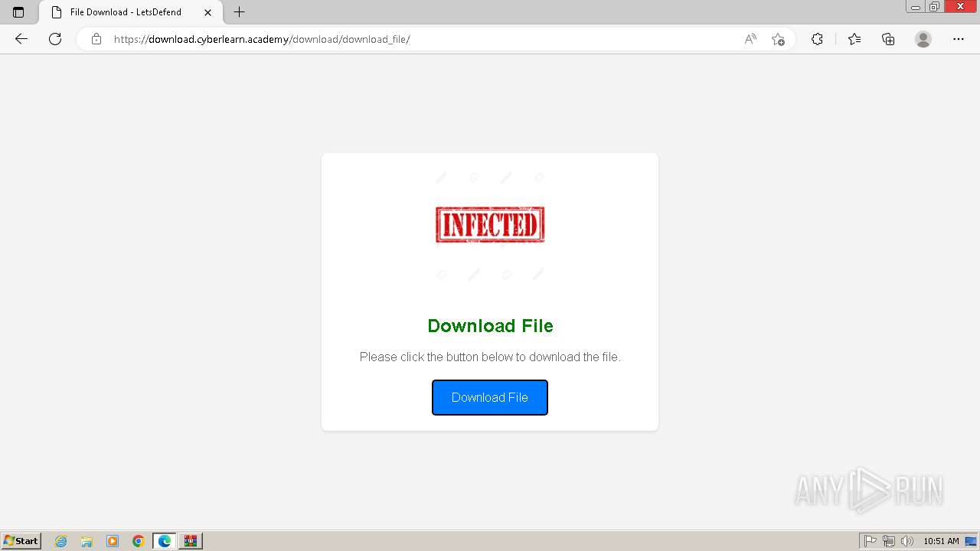Screen dimensions: 980x551
Task: Minimize the browser window
Action: tap(916, 6)
